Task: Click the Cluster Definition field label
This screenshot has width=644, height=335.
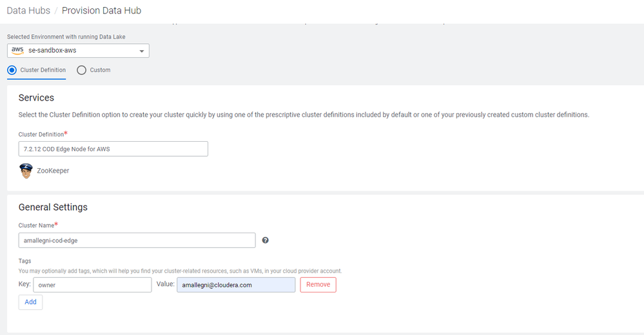Action: click(x=43, y=134)
